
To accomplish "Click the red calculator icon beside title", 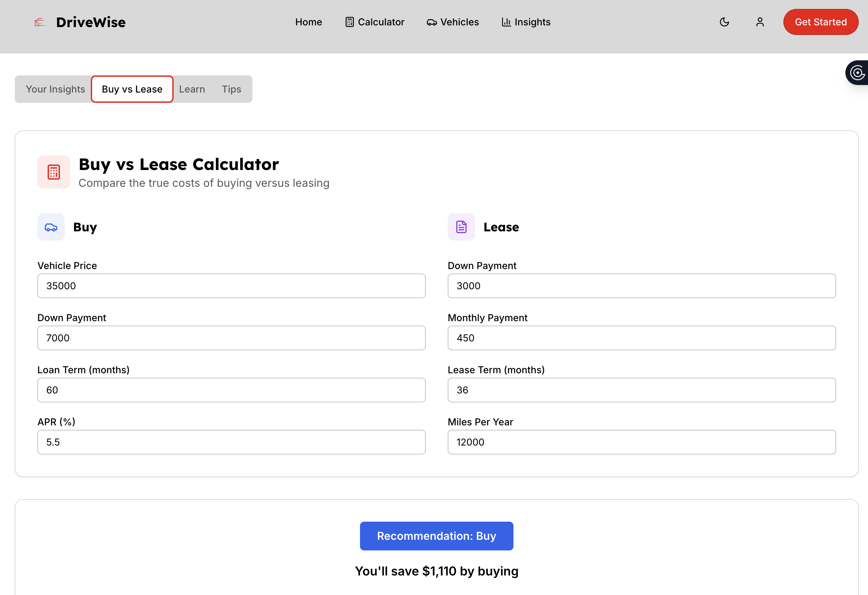I will click(x=54, y=172).
